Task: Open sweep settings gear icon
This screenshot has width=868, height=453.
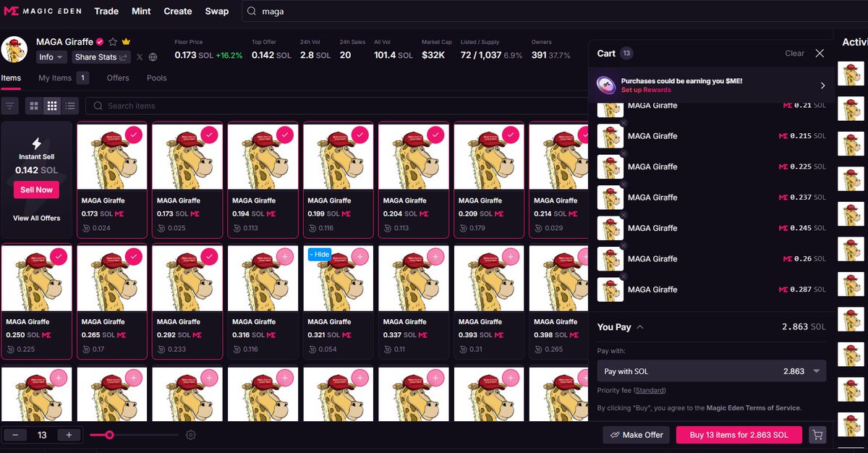Action: point(191,435)
